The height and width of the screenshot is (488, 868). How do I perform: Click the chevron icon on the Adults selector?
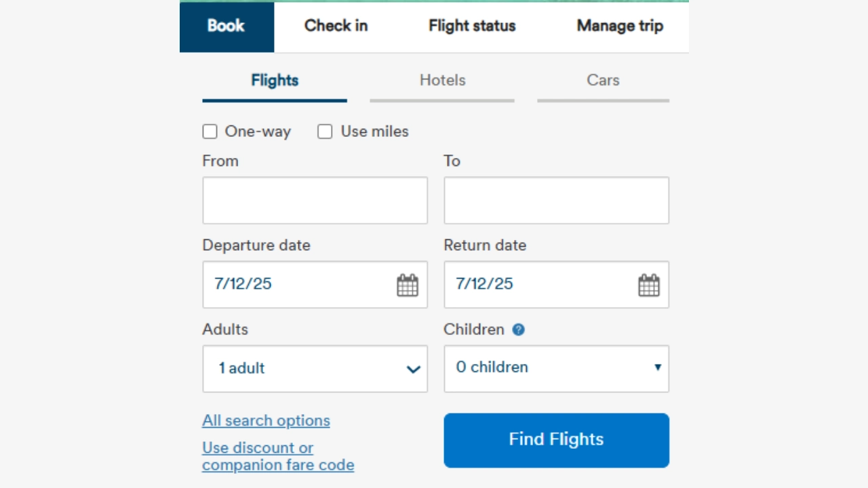click(x=413, y=369)
